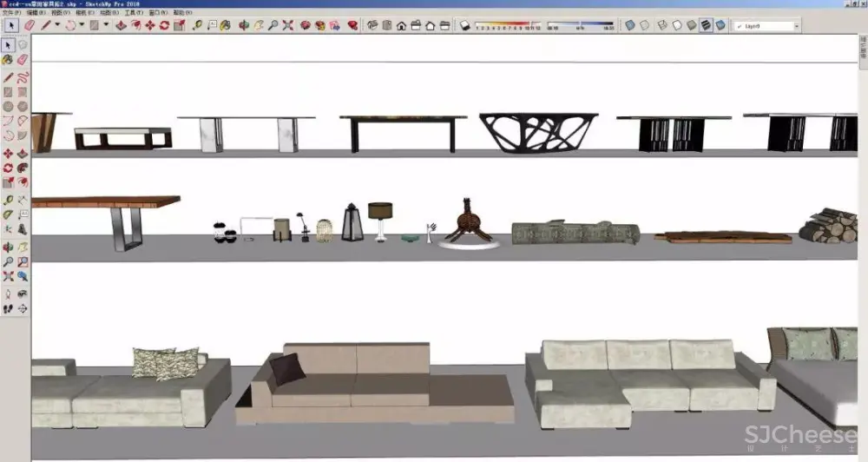Pick the Tape Measure tool in left toolbox
The image size is (868, 462).
click(x=9, y=201)
